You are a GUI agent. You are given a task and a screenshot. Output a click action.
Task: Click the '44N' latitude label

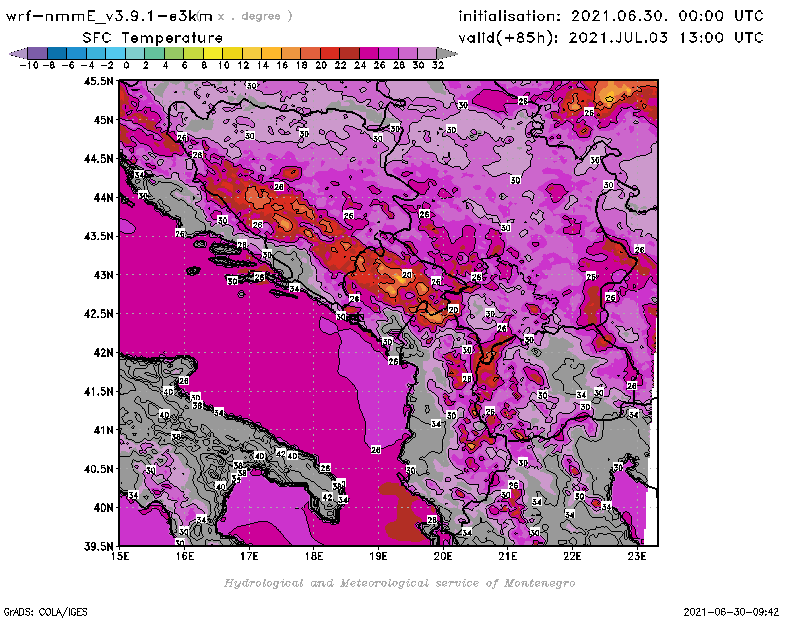coord(103,197)
